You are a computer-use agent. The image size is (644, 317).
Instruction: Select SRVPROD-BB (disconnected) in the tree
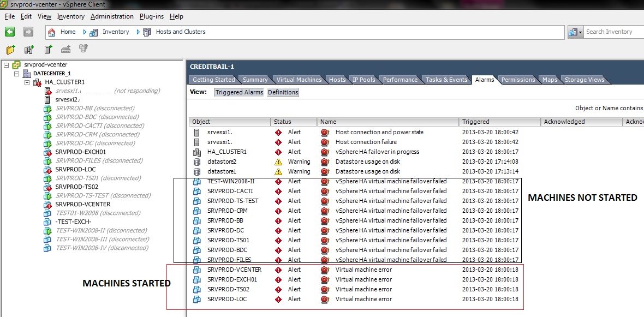pyautogui.click(x=96, y=109)
